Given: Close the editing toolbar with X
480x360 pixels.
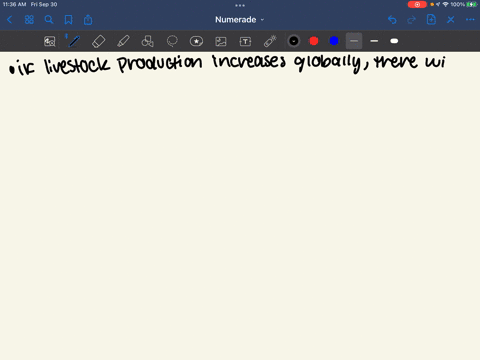Looking at the screenshot, I should click(451, 20).
